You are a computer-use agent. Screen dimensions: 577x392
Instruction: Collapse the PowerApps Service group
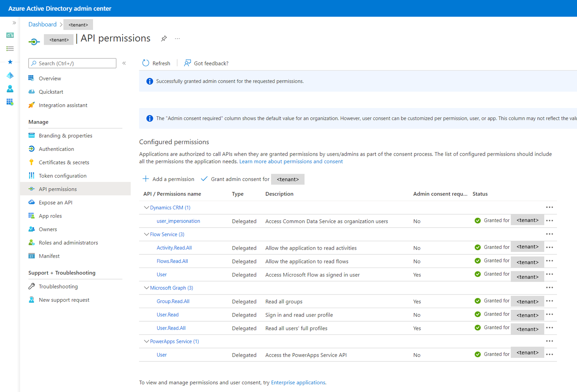146,341
